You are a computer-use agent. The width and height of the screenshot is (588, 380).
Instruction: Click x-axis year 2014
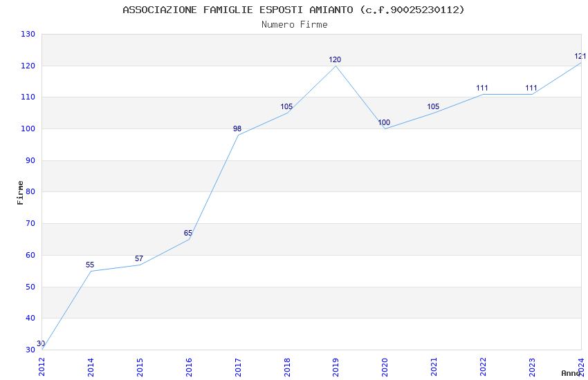91,367
